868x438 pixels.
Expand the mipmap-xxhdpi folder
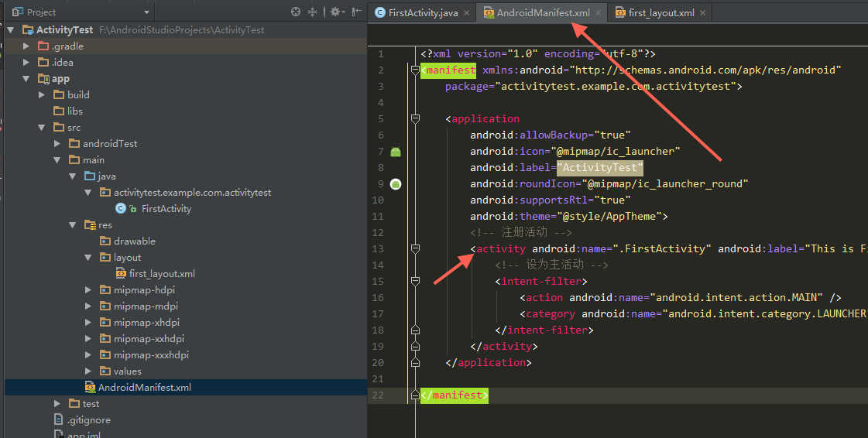(88, 338)
